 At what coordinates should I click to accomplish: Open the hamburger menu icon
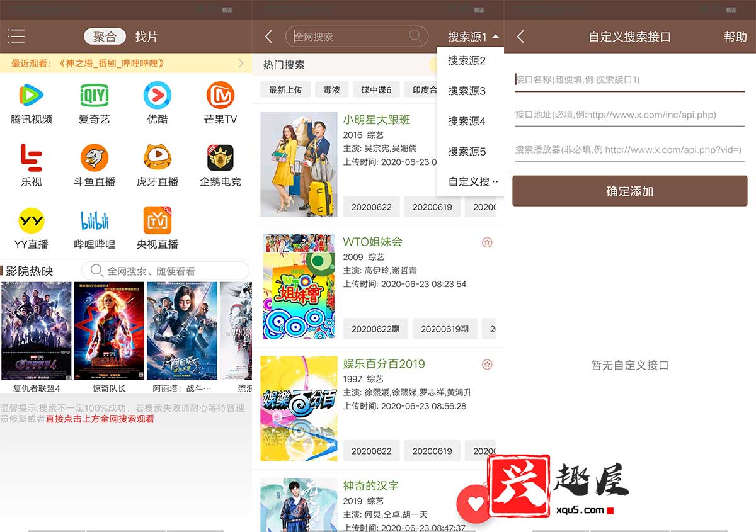click(16, 37)
